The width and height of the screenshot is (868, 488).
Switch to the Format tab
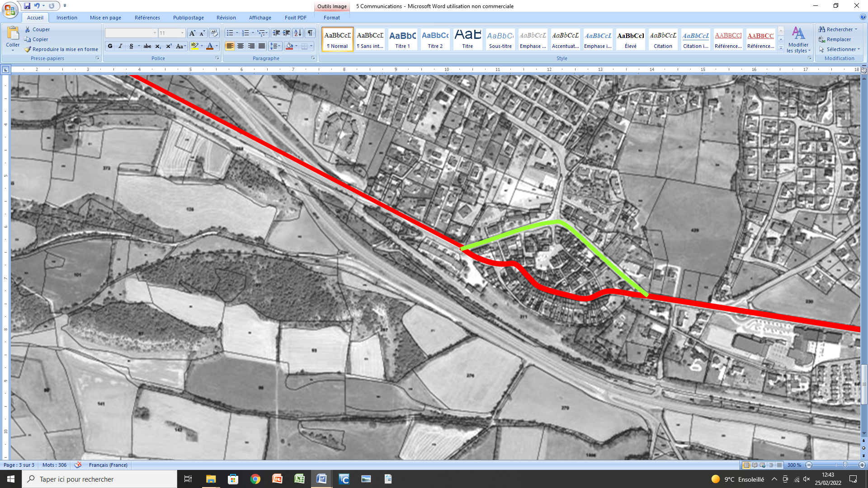point(331,18)
